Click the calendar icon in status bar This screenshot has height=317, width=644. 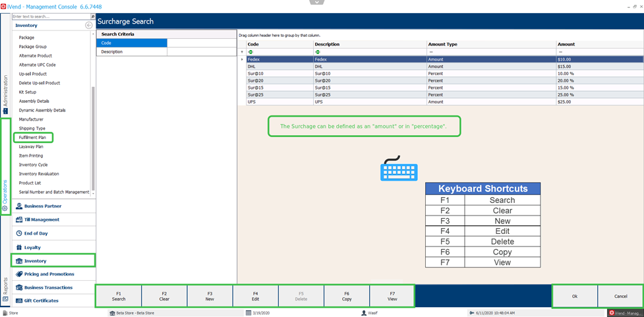pyautogui.click(x=248, y=313)
